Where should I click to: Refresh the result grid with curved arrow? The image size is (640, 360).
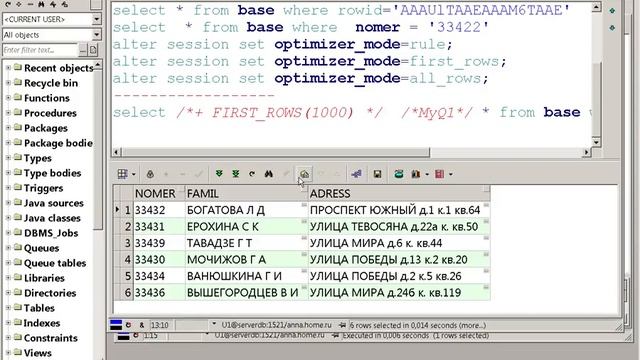[252, 174]
